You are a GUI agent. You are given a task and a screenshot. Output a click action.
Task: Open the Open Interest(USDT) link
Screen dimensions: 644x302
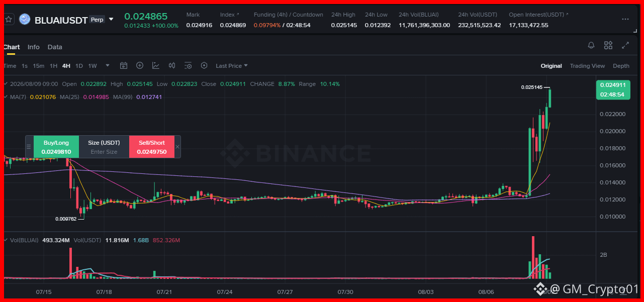point(538,15)
